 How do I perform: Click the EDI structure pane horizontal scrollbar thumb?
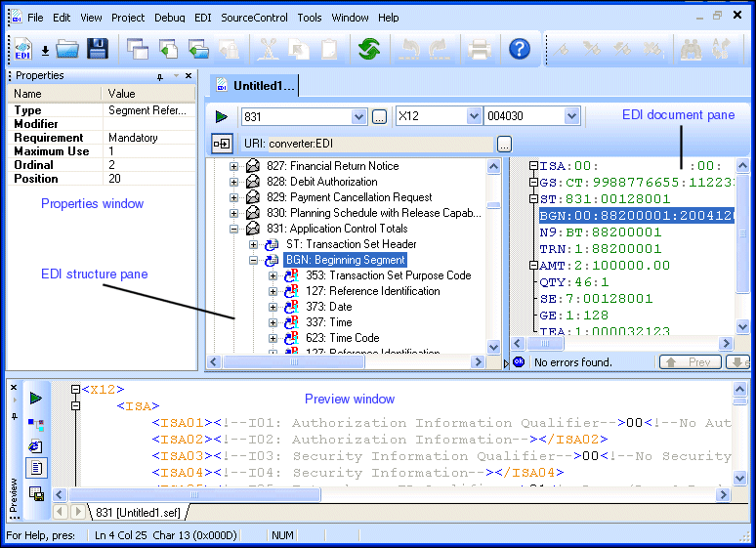pyautogui.click(x=293, y=361)
